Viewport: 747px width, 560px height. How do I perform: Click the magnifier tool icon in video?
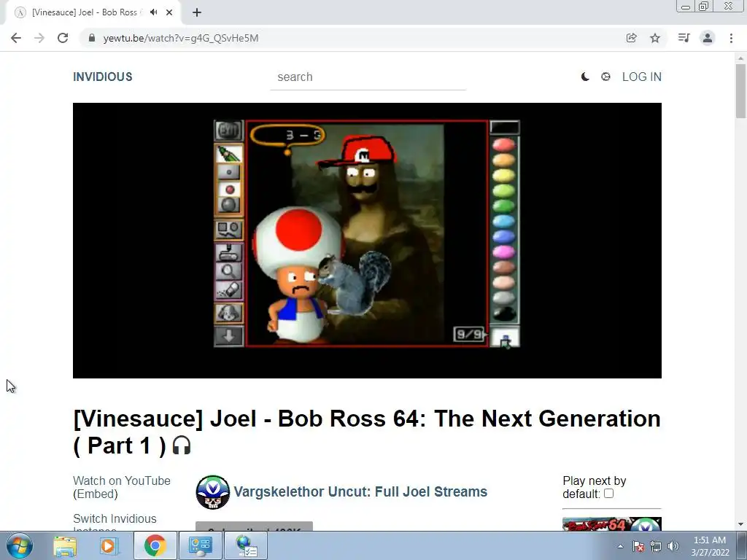[228, 271]
